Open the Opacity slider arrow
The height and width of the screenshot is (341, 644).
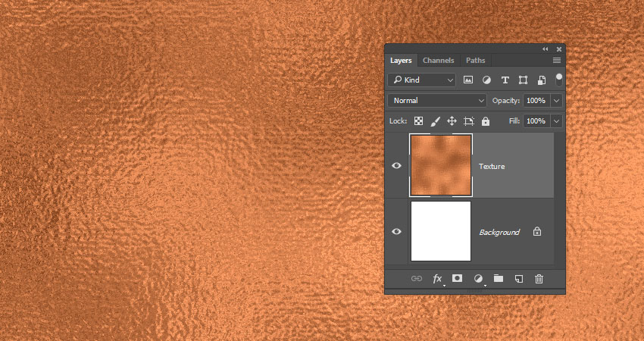557,101
